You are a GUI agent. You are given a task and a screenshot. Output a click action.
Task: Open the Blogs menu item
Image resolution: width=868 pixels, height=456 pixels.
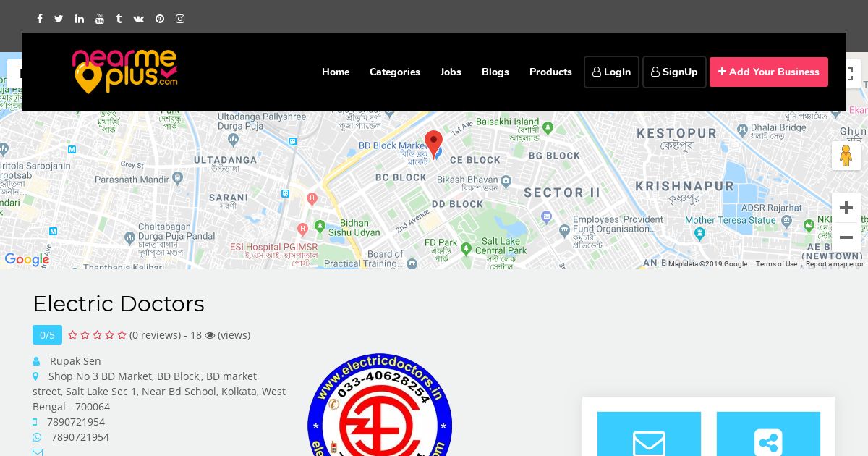(x=495, y=72)
